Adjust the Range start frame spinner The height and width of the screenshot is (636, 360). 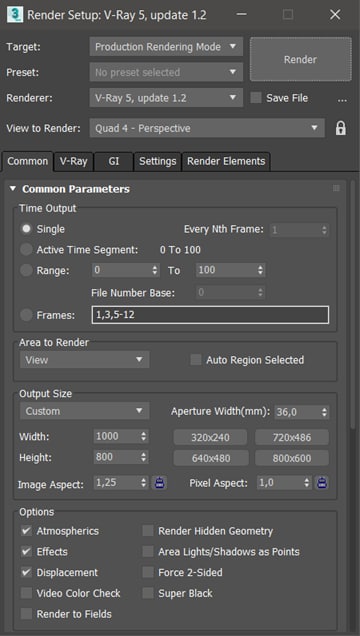[155, 270]
